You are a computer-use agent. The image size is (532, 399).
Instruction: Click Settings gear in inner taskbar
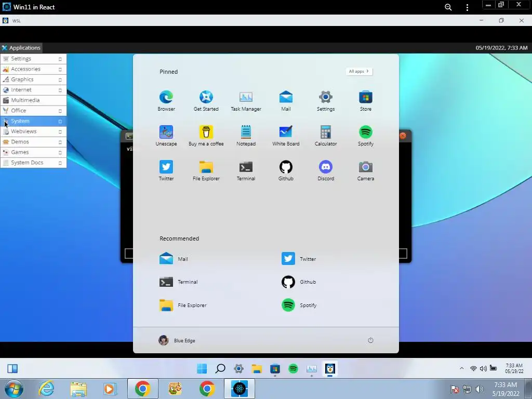point(238,368)
